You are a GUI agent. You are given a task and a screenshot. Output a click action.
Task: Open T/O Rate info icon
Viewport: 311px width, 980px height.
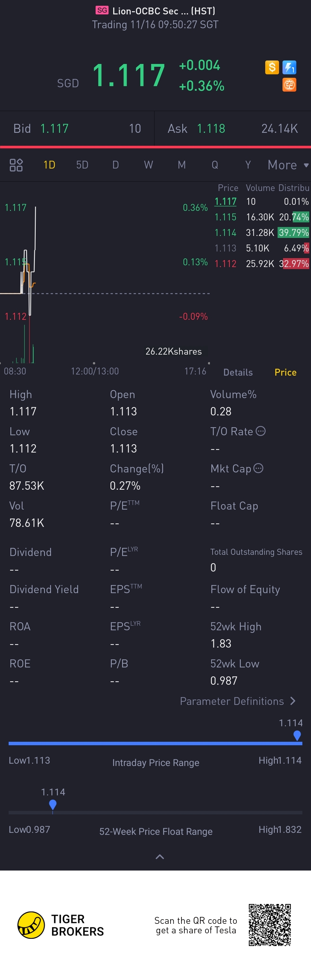261,431
